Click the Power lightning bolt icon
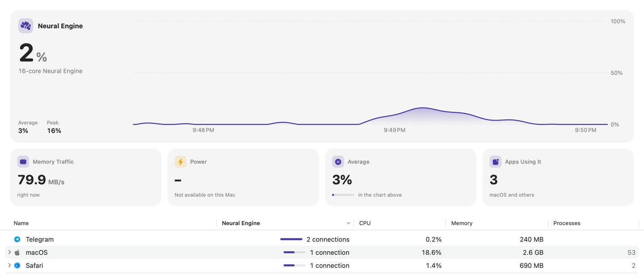Image resolution: width=644 pixels, height=274 pixels. 181,162
